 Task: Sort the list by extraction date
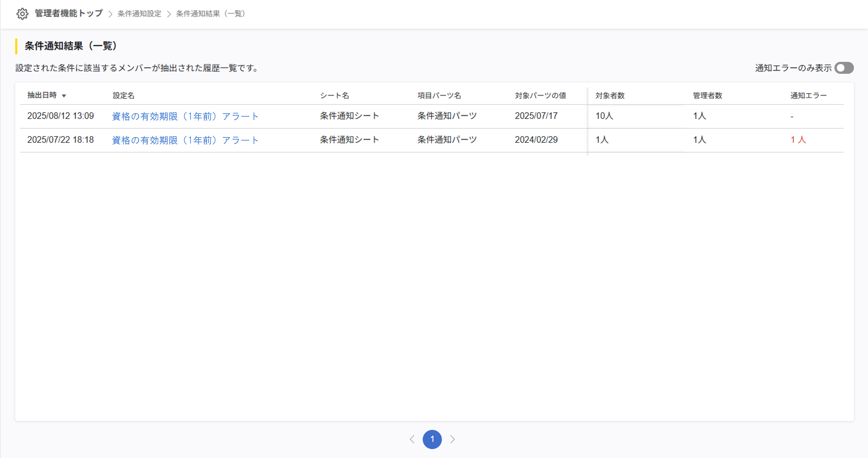tap(44, 95)
